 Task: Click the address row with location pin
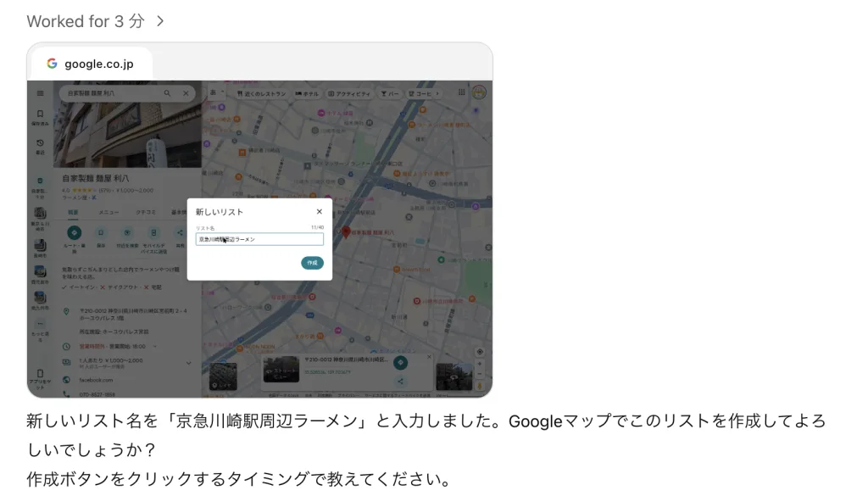(127, 315)
